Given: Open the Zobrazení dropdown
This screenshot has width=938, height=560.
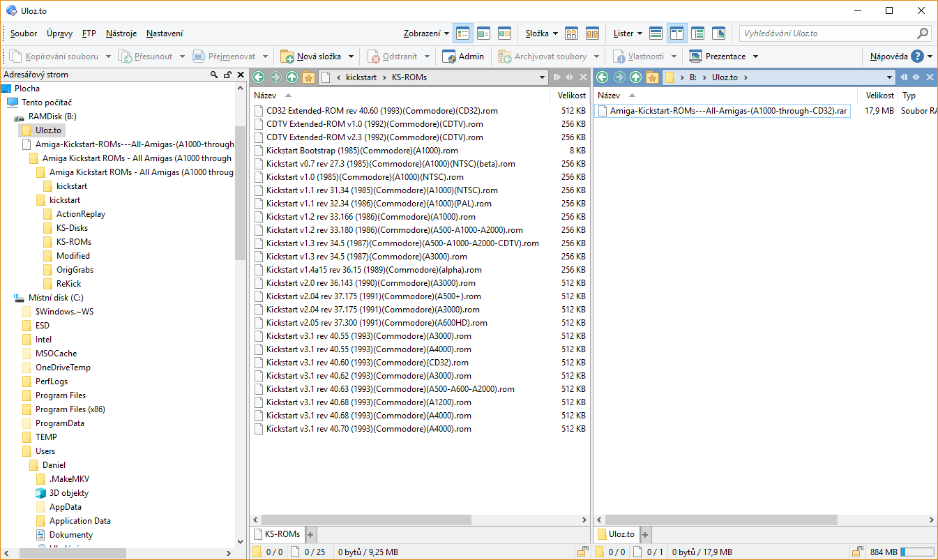Looking at the screenshot, I should [x=426, y=33].
